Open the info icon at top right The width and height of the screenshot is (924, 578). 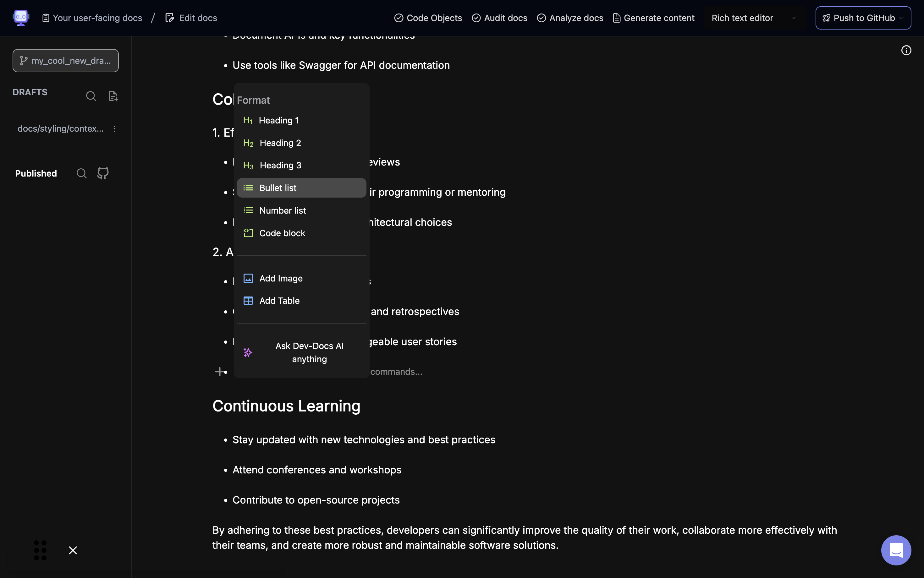coord(906,51)
